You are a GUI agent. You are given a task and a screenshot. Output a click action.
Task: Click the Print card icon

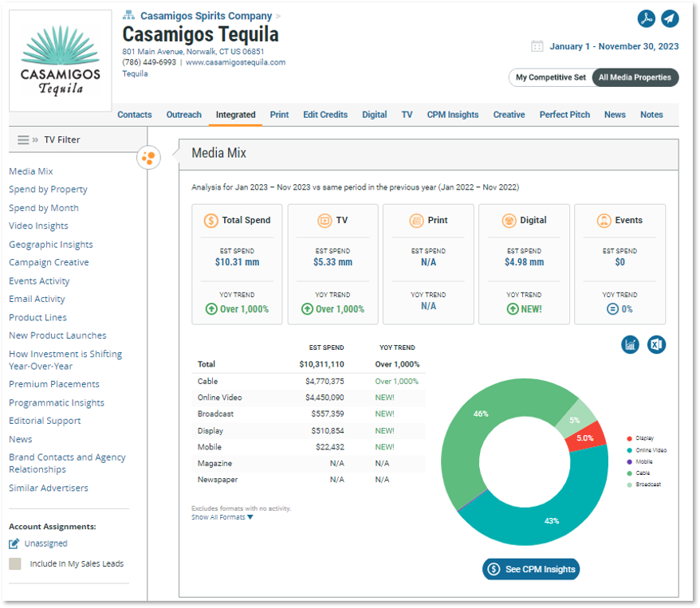pyautogui.click(x=416, y=221)
